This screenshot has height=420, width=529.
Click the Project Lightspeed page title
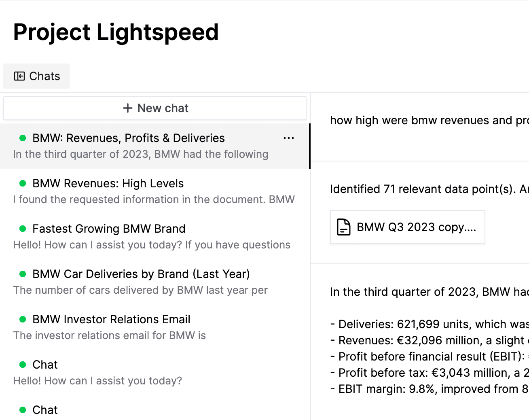[116, 32]
